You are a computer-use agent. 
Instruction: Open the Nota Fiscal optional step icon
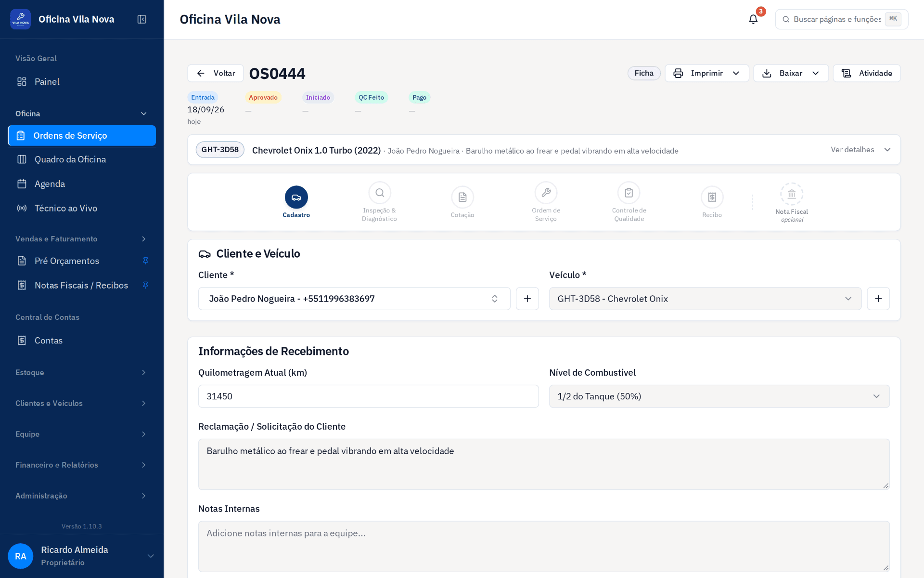[x=792, y=194]
